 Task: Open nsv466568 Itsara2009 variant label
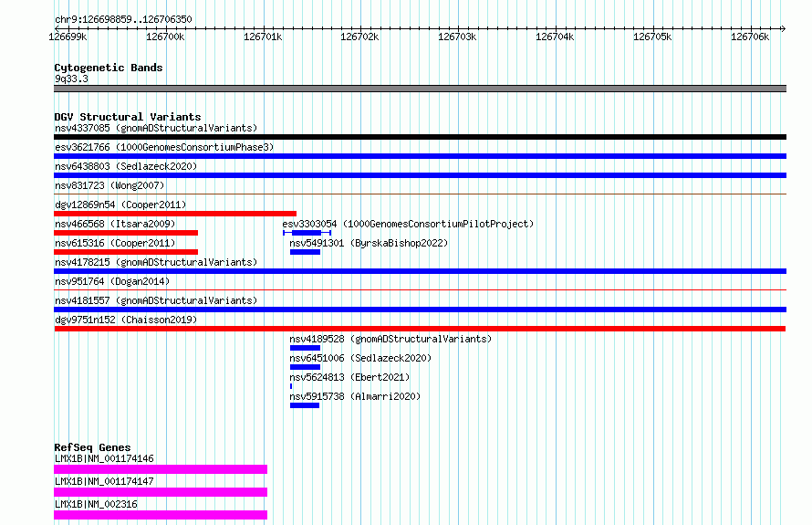pos(115,224)
